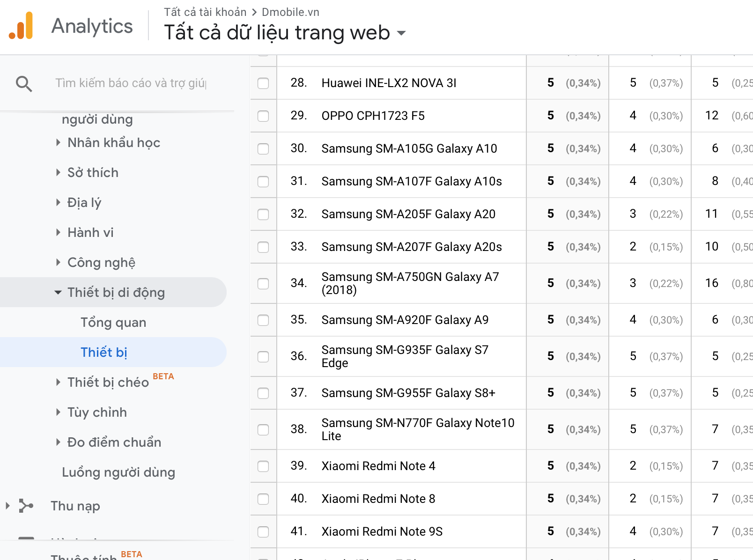The height and width of the screenshot is (560, 753).
Task: Expand the Nhân khẩu học section
Action: click(58, 142)
